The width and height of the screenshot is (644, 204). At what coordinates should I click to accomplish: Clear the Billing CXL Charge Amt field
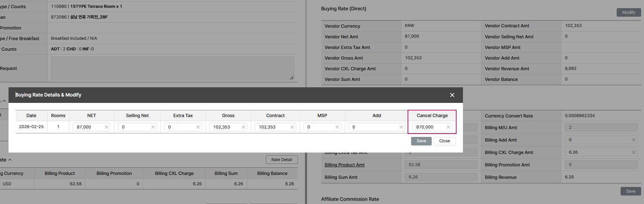pos(634,152)
